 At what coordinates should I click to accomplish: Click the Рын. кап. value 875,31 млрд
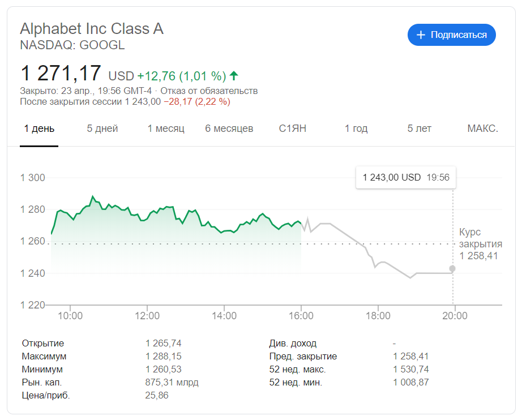pyautogui.click(x=172, y=383)
